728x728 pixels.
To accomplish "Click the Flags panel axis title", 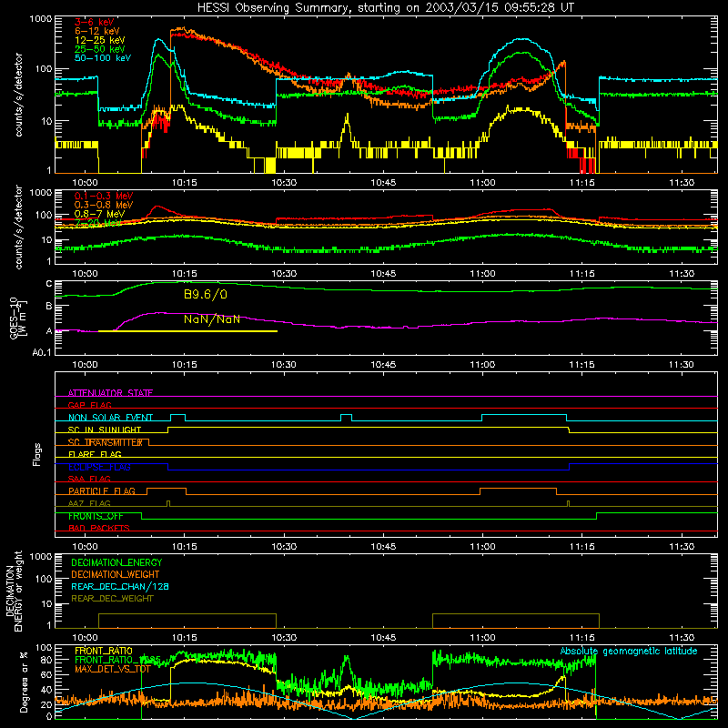I will [36, 454].
